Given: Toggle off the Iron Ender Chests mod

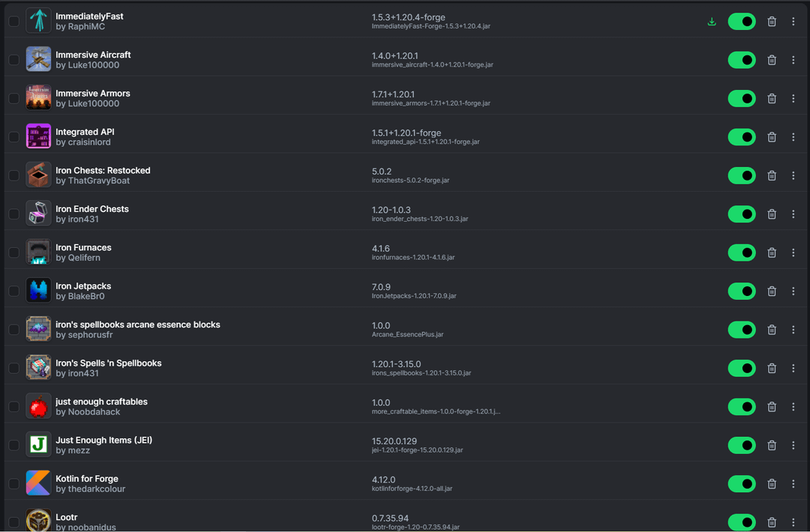Looking at the screenshot, I should tap(742, 214).
